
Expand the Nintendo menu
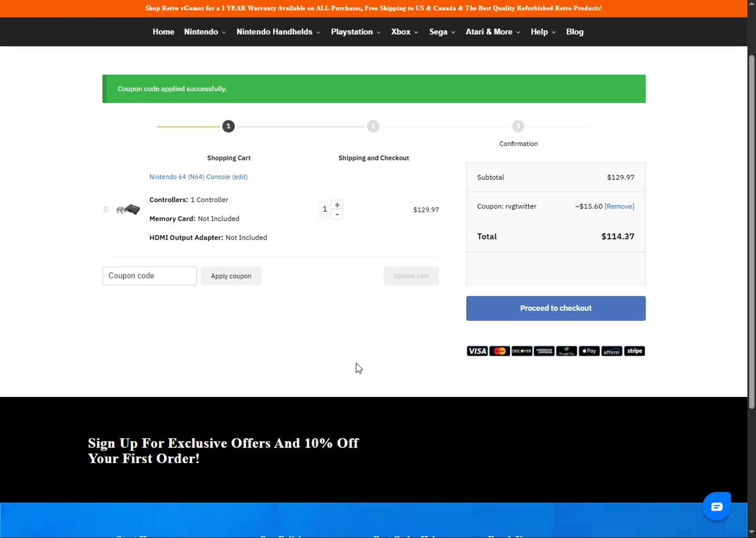pos(205,32)
